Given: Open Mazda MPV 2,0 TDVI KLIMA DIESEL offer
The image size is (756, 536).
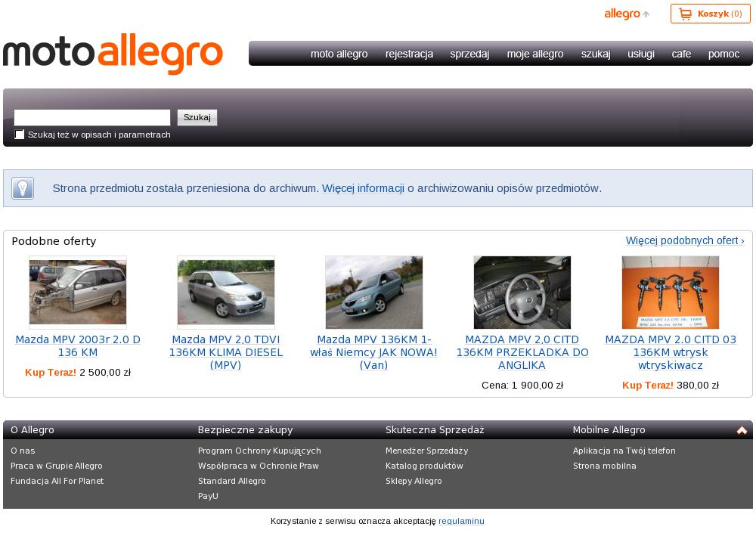Looking at the screenshot, I should (x=225, y=352).
